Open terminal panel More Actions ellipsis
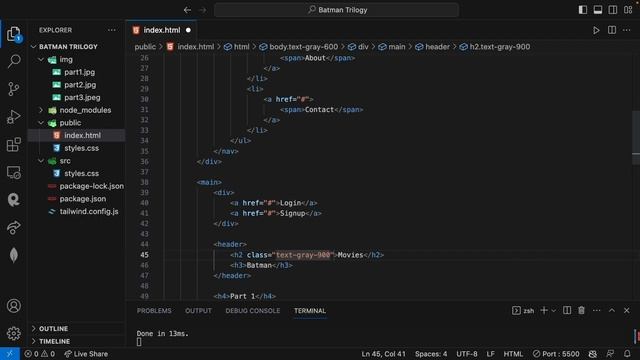The height and width of the screenshot is (360, 640). pos(596,311)
